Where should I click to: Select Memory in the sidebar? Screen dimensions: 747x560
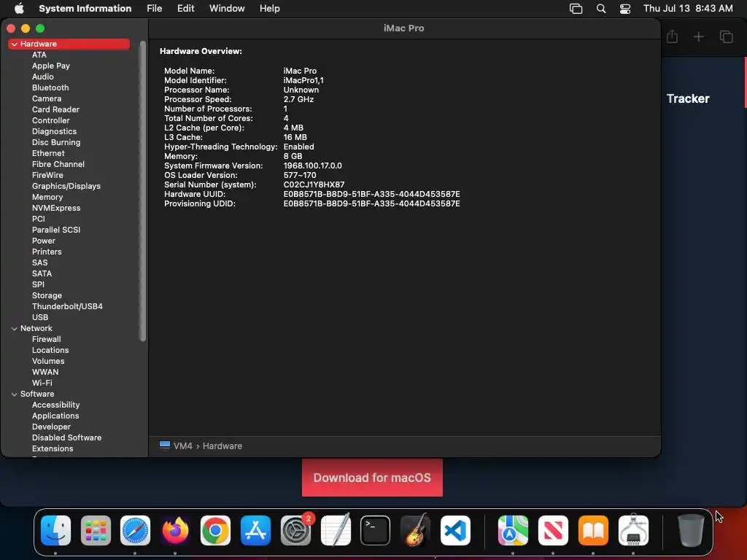[x=47, y=197]
